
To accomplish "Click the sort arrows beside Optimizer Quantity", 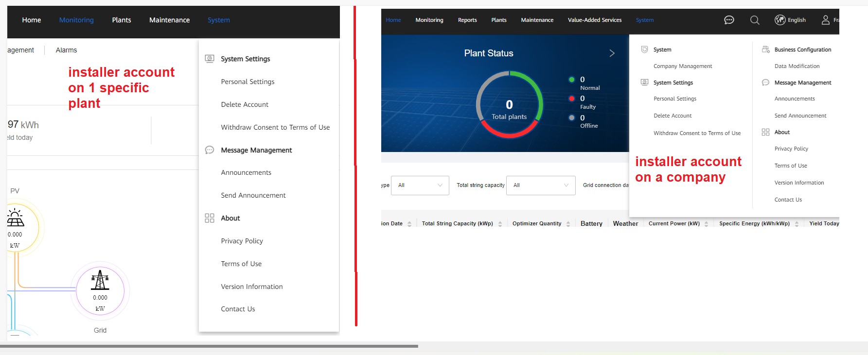I will coord(568,224).
